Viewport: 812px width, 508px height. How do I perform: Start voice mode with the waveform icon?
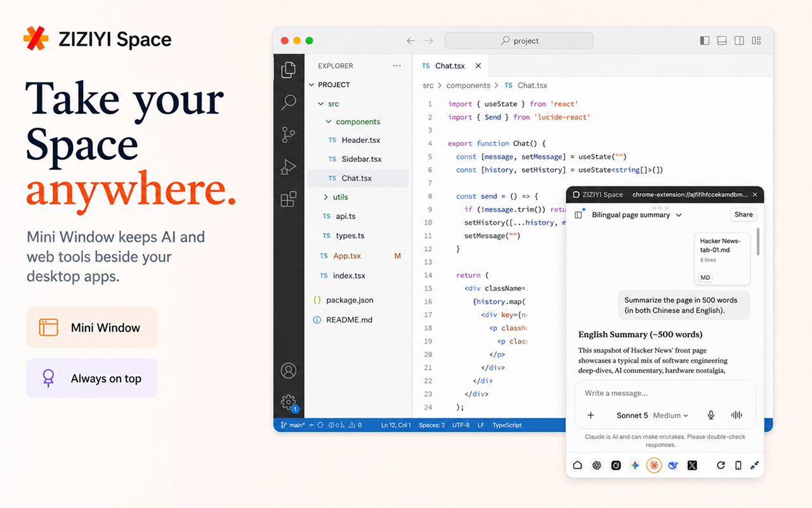coord(737,415)
